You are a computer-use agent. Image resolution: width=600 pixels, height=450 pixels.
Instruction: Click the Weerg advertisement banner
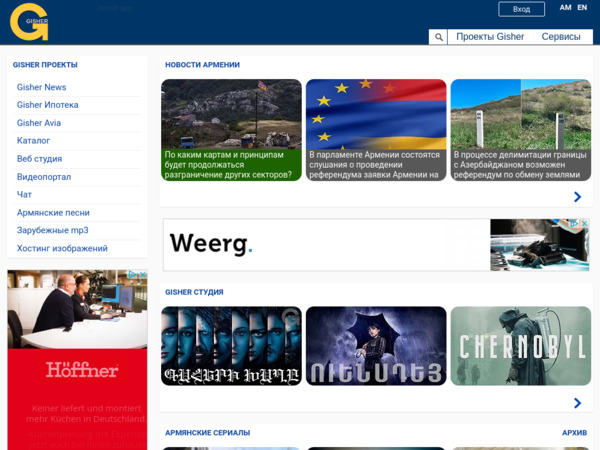pyautogui.click(x=376, y=245)
